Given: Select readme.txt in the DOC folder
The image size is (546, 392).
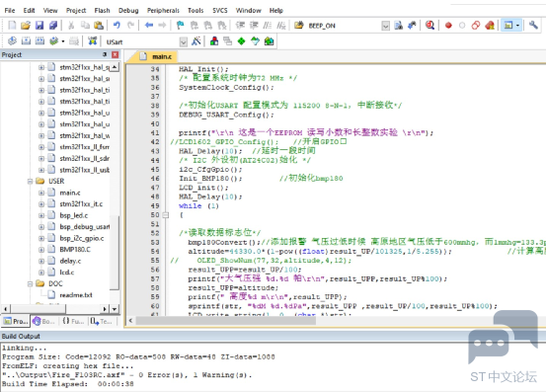Looking at the screenshot, I should 76,295.
